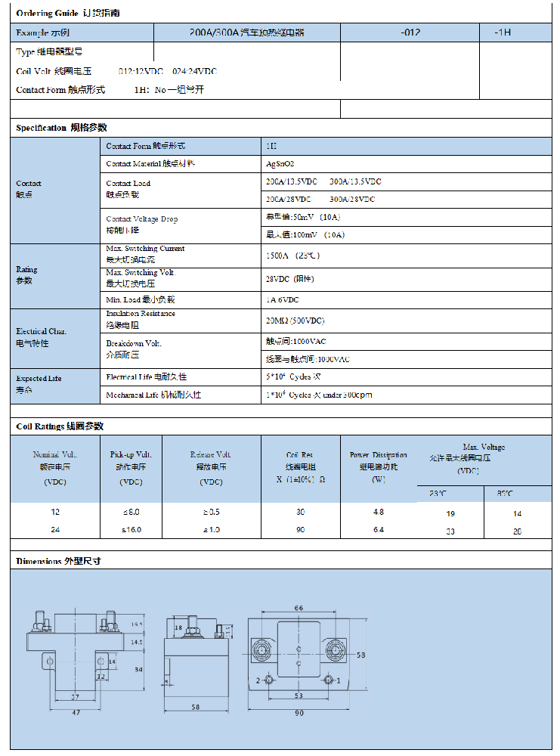Viewport: 560px width, 756px height.
Task: Click the 'Coil Volt' label row
Action: click(116, 71)
